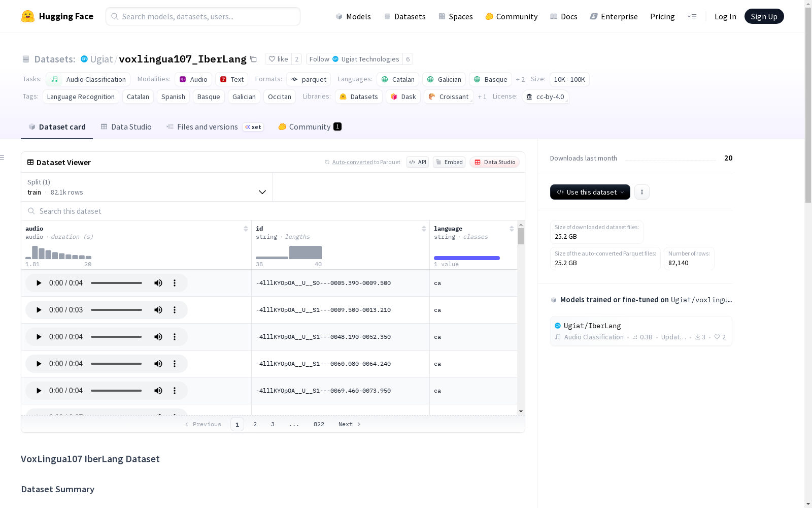The height and width of the screenshot is (508, 812).
Task: Open the navigation overflow menu icon
Action: (692, 16)
